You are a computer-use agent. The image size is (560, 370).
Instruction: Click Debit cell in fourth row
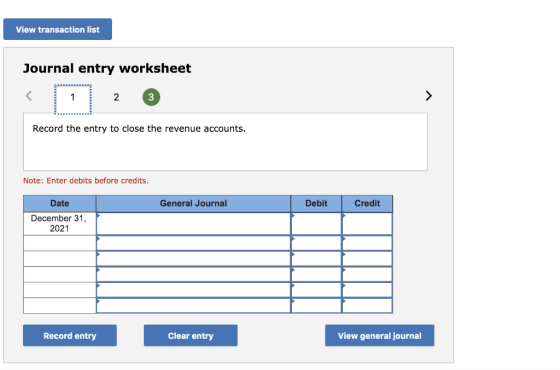tap(316, 275)
